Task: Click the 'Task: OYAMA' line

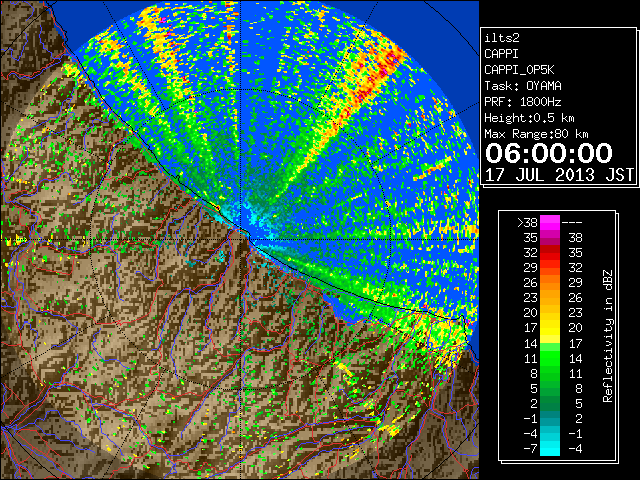Action: pyautogui.click(x=522, y=86)
